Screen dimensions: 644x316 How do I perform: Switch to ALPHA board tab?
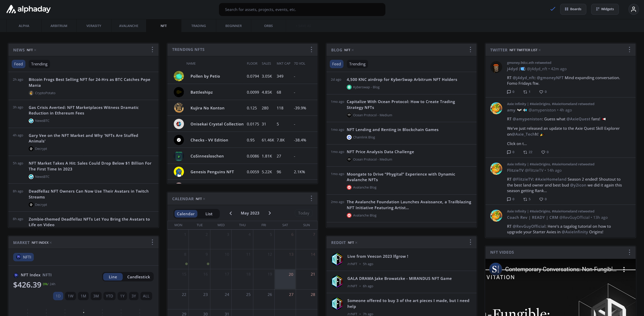tap(24, 26)
